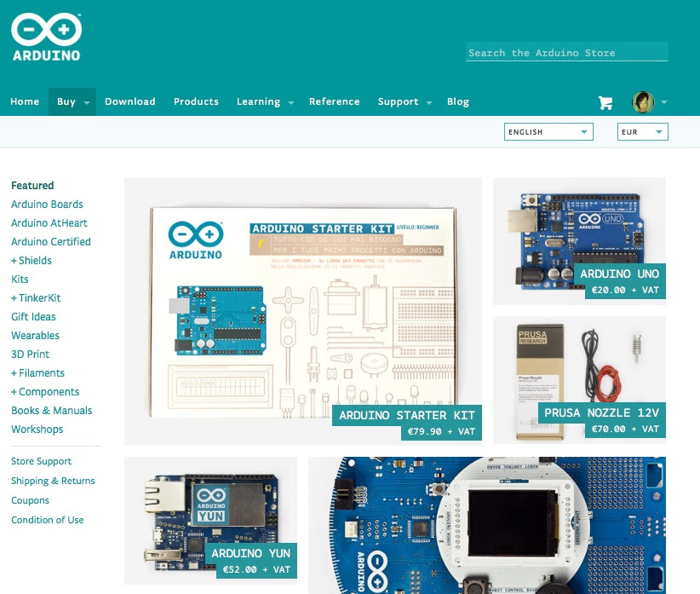Open the Buy dropdown menu
Viewport: 700px width, 594px height.
pyautogui.click(x=66, y=101)
